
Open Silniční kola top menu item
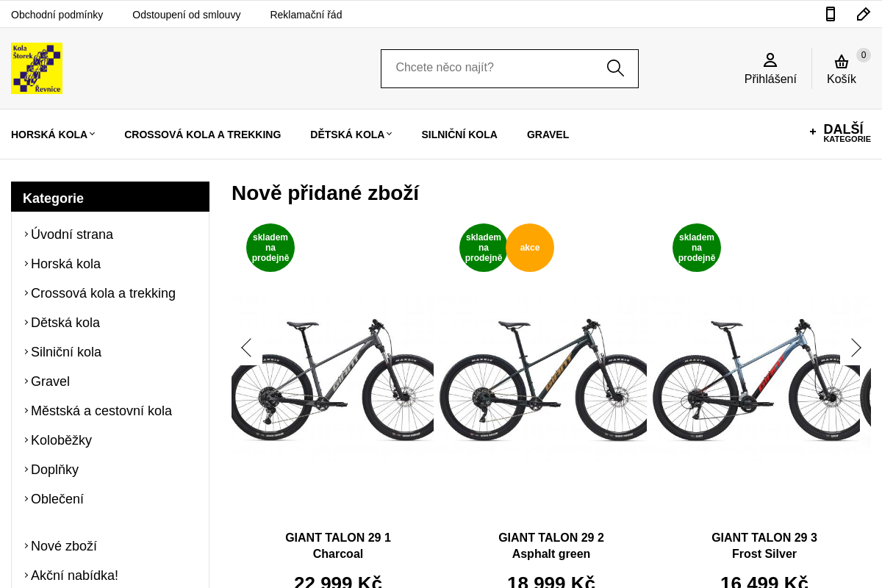coord(459,135)
